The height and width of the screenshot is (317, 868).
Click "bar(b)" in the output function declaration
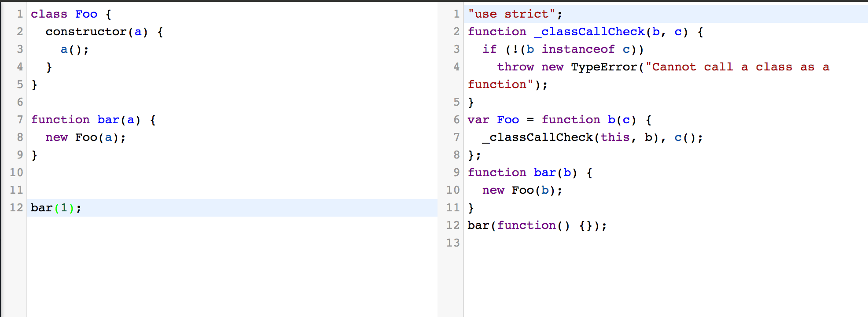555,173
